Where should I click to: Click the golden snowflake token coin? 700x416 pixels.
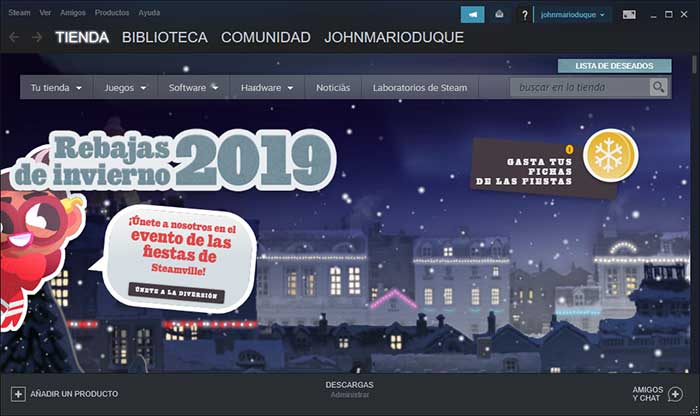click(611, 156)
